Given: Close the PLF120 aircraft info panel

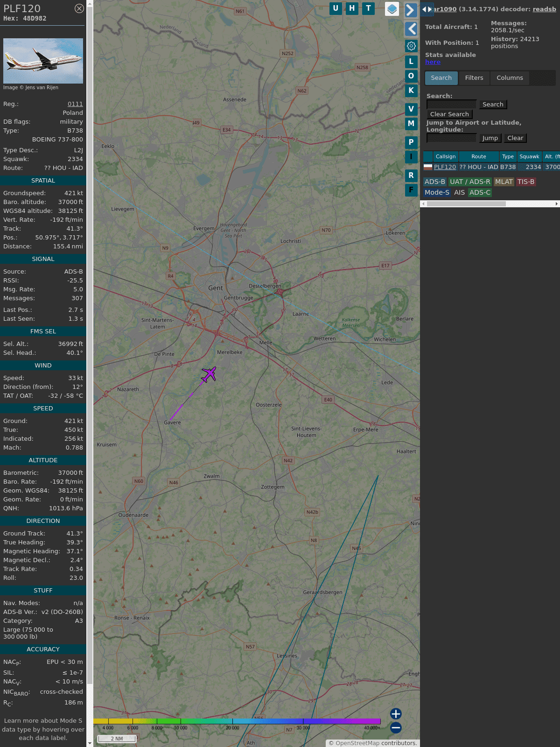Looking at the screenshot, I should [79, 8].
